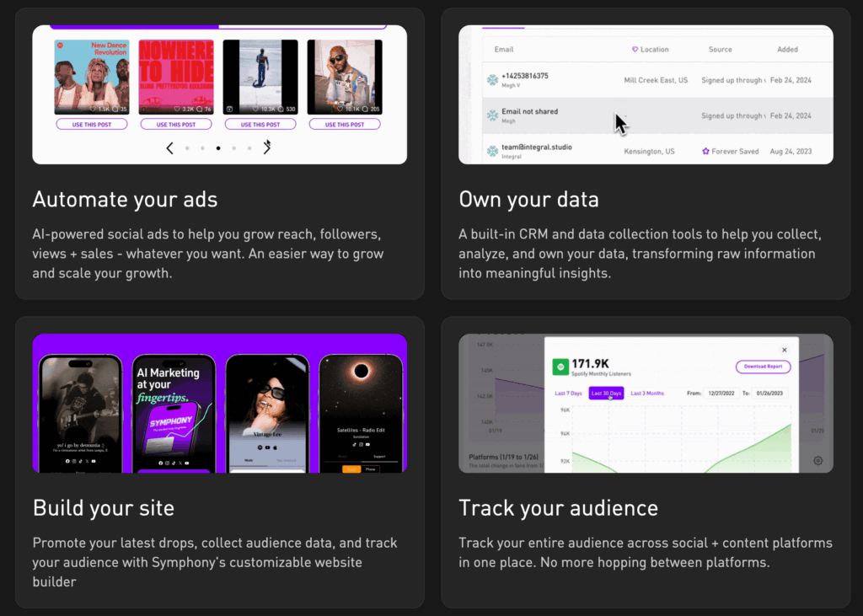
Task: Select the first carousel pagination dot
Action: pos(186,148)
